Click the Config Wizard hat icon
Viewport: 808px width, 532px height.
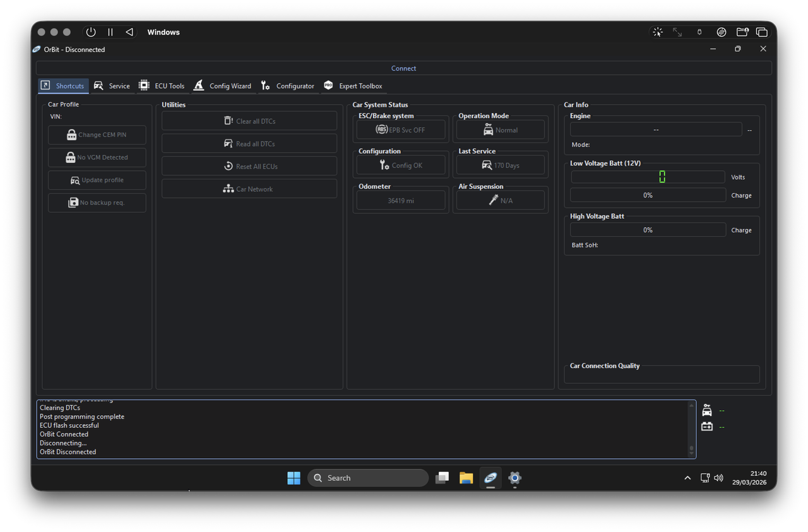[199, 85]
